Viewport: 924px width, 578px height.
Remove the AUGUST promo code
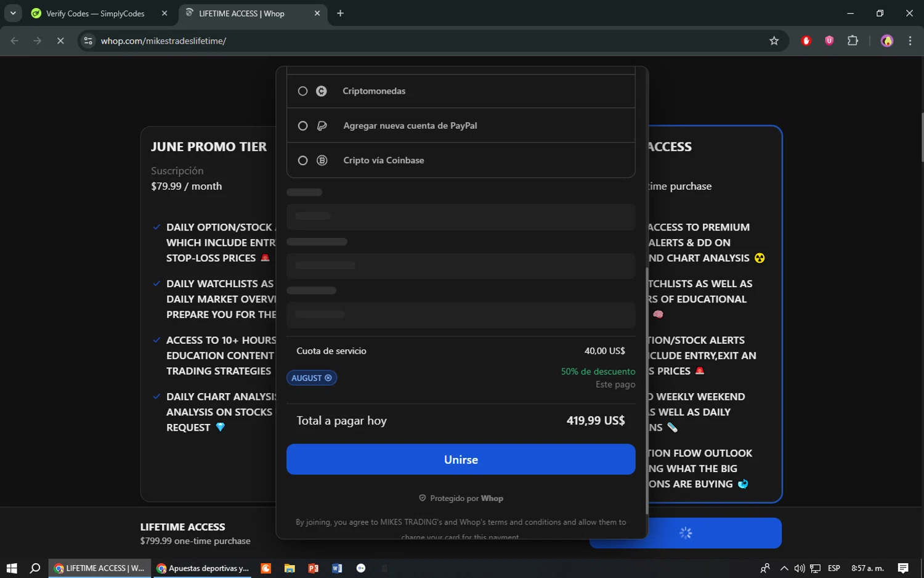pyautogui.click(x=328, y=378)
